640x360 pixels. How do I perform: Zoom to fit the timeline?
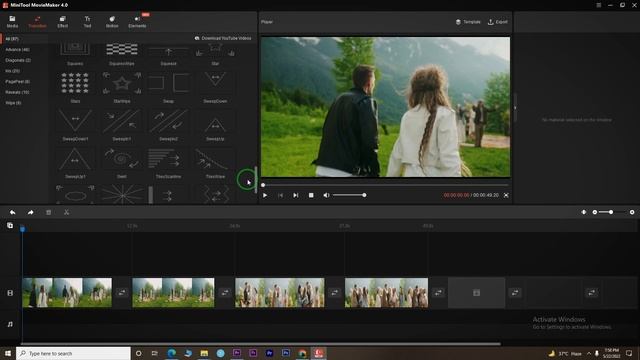[584, 212]
